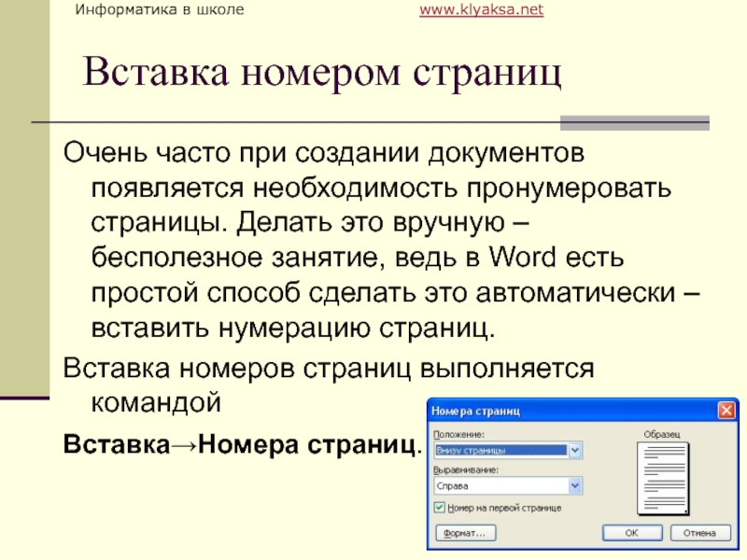Close the Номера страниц dialog

[x=725, y=411]
